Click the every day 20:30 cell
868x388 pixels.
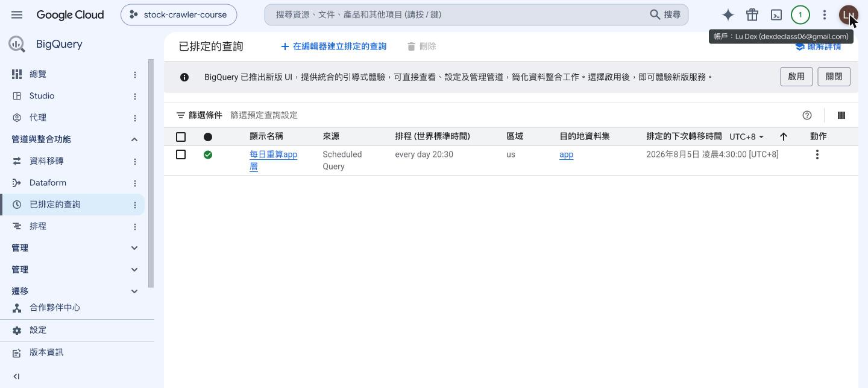[x=424, y=154]
